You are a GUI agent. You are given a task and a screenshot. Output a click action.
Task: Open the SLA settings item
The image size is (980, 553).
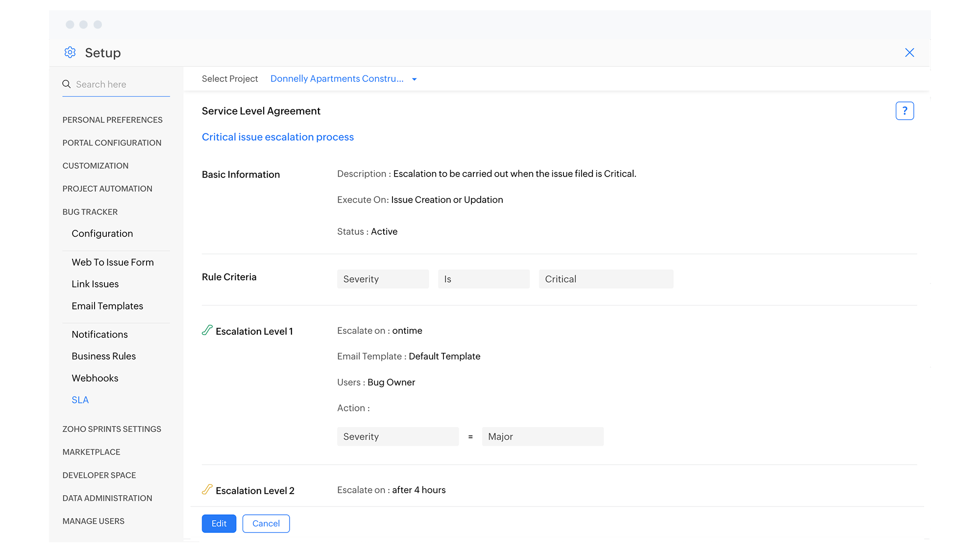point(80,400)
